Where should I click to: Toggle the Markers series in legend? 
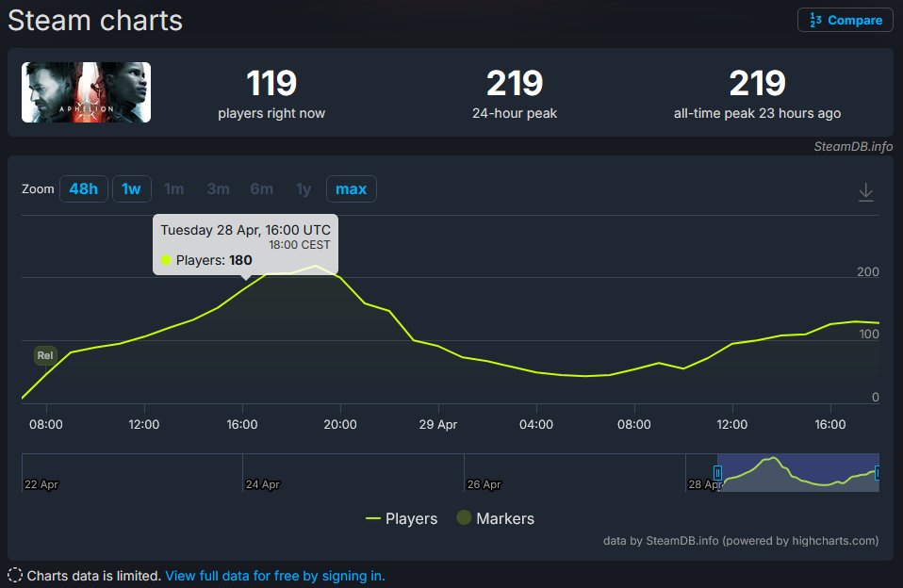point(495,518)
